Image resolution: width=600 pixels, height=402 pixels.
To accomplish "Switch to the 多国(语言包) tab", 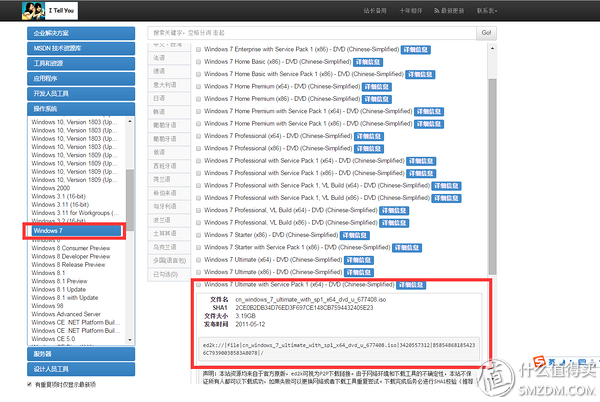I will (x=169, y=260).
